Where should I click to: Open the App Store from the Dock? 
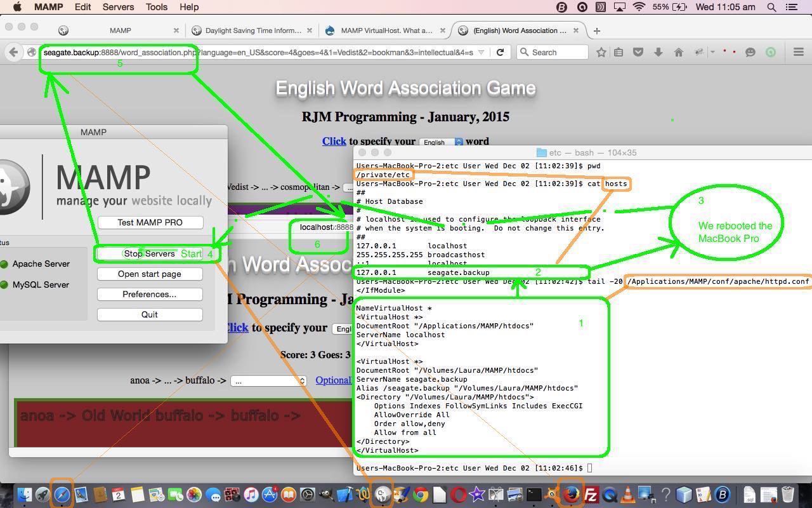[x=270, y=495]
